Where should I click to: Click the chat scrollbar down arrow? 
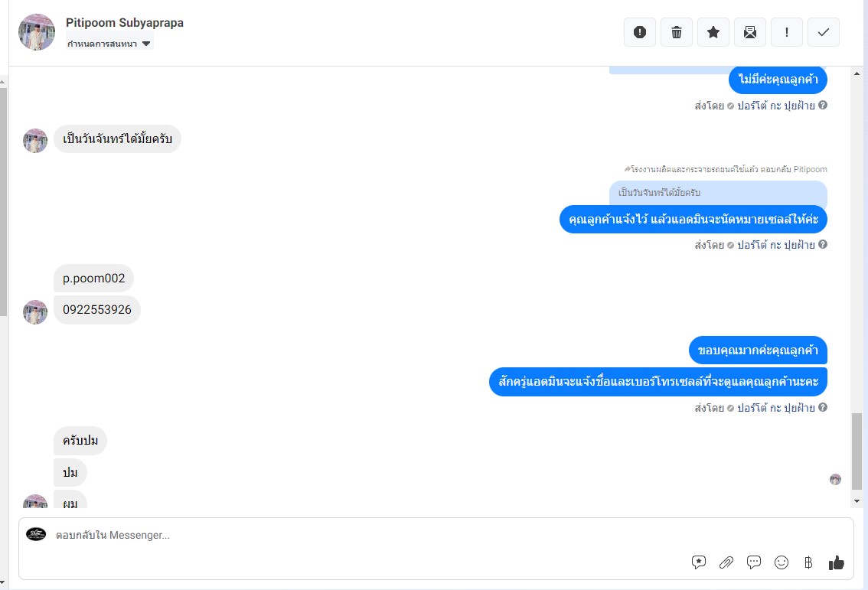(x=857, y=501)
